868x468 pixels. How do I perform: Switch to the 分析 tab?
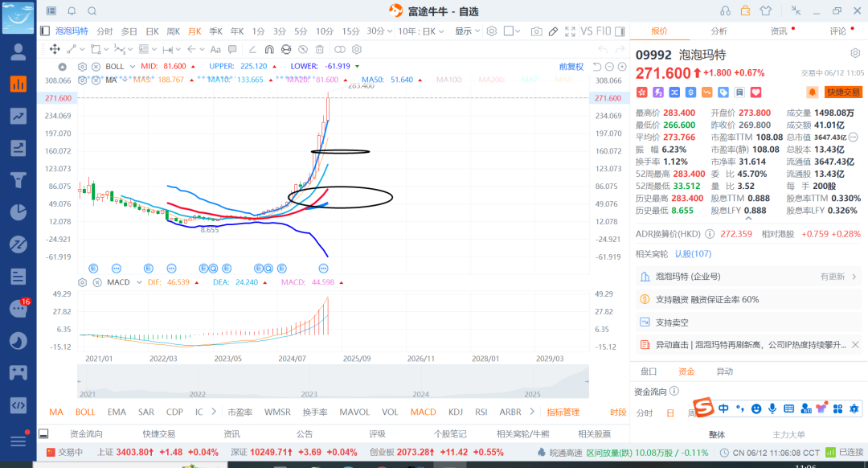719,31
